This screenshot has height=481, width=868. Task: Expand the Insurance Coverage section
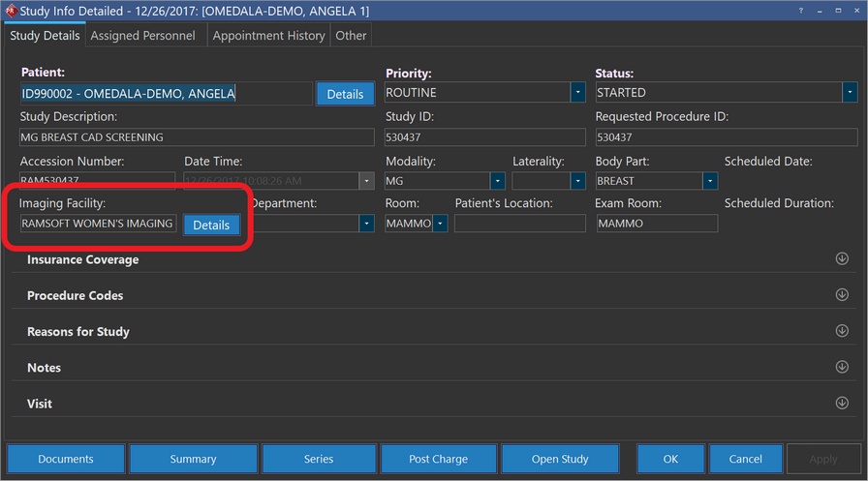tap(841, 259)
